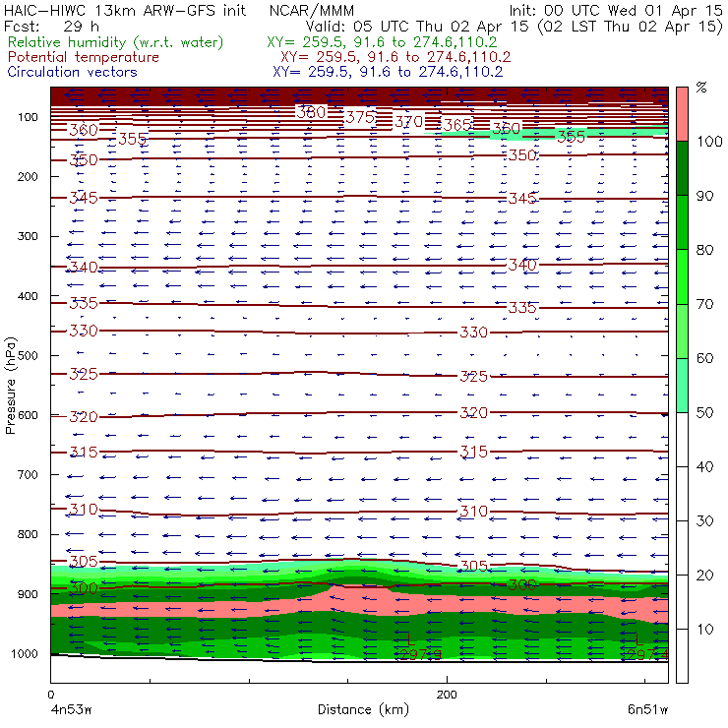Viewport: 728px width, 728px height.
Task: Click the pink above-100% colorbar segment
Action: [682, 114]
